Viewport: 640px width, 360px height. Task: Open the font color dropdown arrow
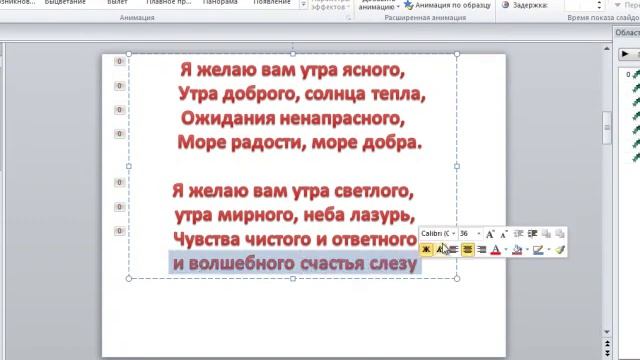coord(506,249)
